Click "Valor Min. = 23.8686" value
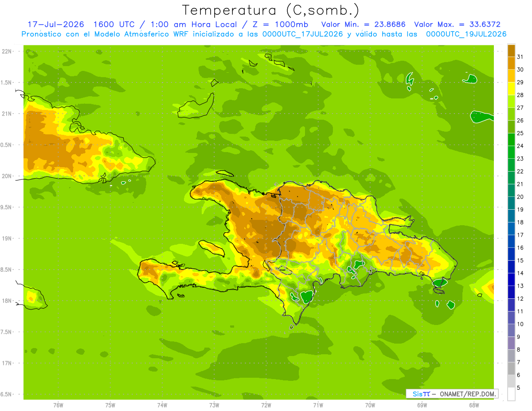 363,24
